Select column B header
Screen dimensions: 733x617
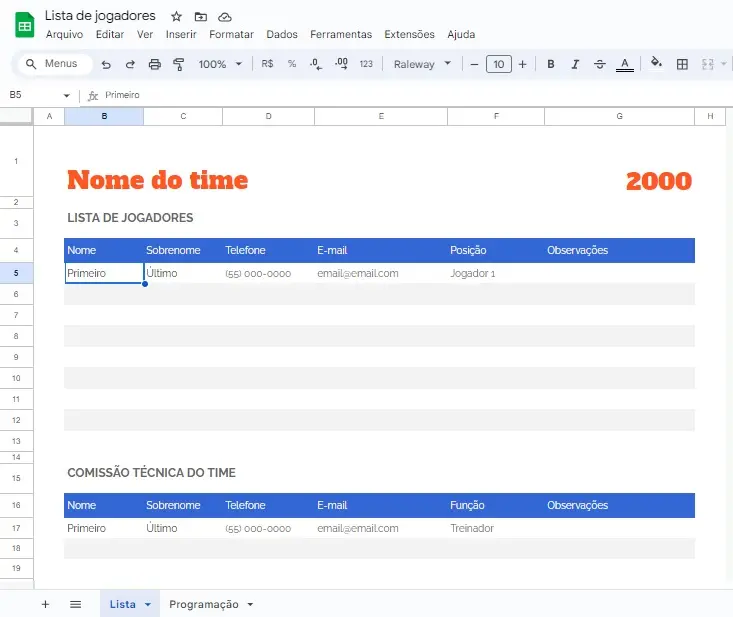pos(104,116)
